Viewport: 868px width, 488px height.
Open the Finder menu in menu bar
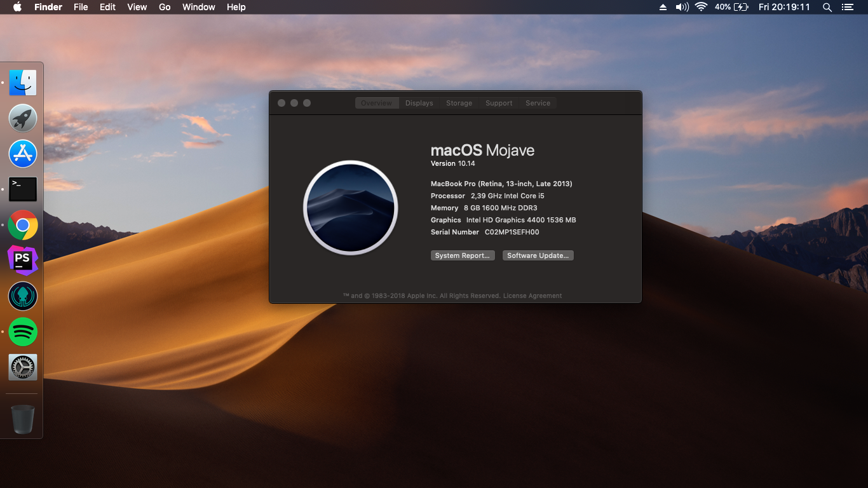[x=48, y=7]
